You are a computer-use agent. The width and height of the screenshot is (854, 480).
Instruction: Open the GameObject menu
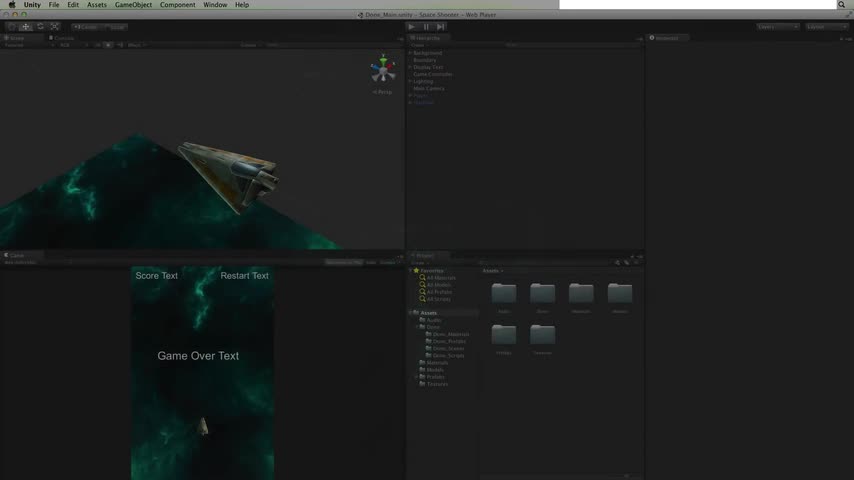click(133, 4)
